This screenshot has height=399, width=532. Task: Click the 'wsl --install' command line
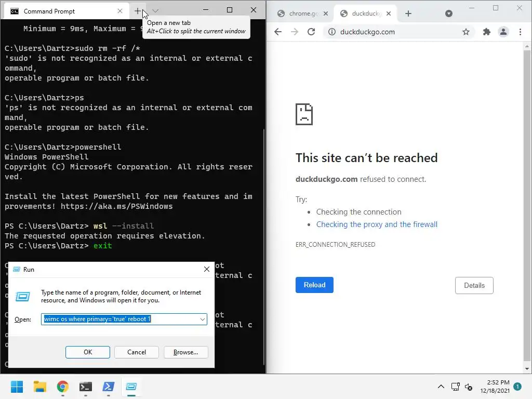click(x=79, y=226)
